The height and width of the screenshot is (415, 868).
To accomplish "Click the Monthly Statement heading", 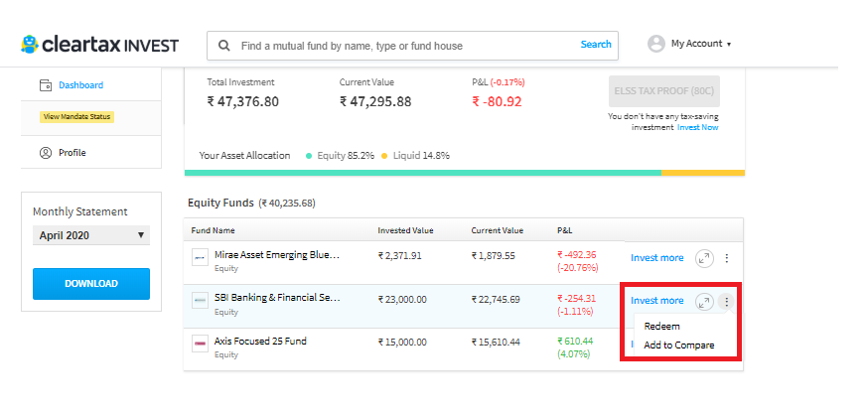I will click(x=79, y=211).
